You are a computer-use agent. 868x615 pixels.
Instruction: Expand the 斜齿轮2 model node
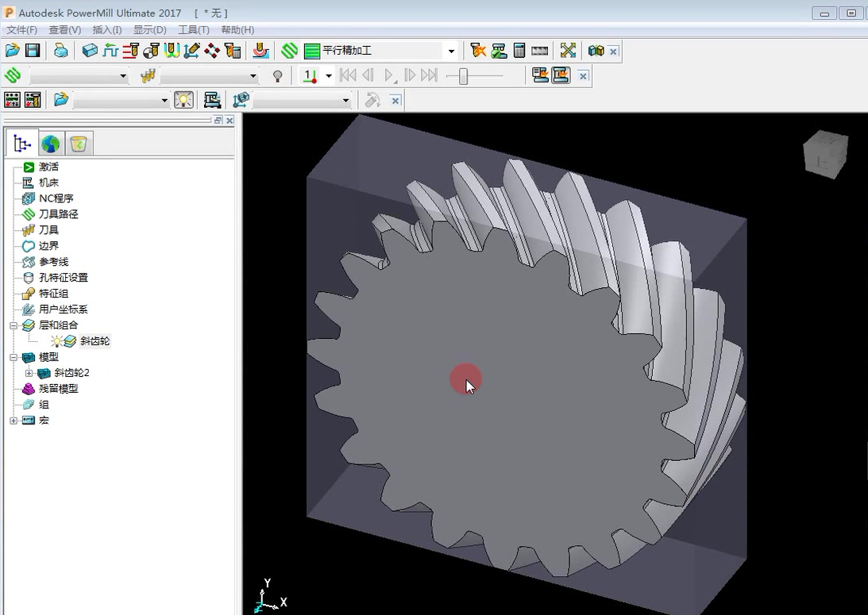click(x=29, y=373)
